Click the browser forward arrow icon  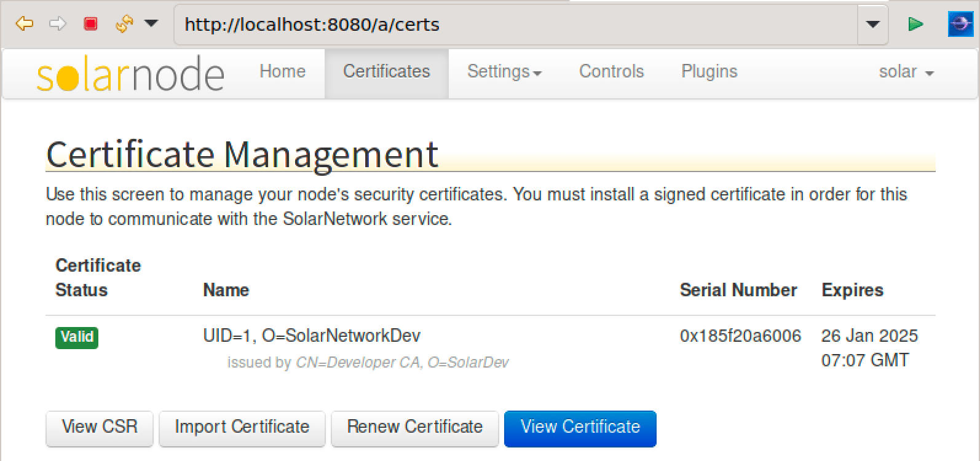click(x=57, y=24)
